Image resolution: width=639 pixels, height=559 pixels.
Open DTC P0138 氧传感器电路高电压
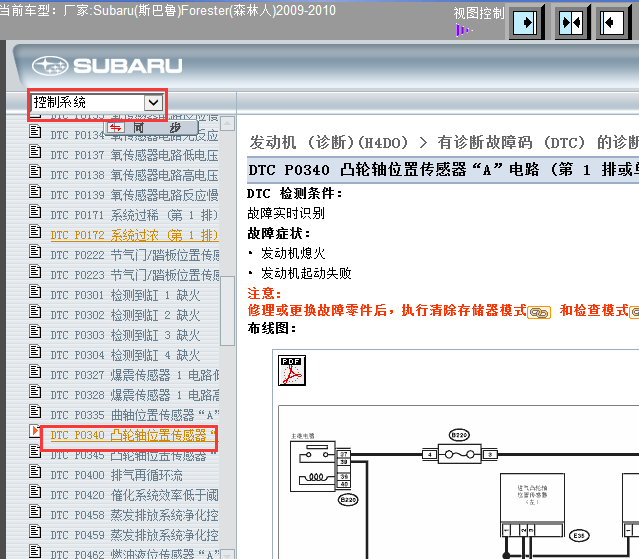tap(134, 175)
